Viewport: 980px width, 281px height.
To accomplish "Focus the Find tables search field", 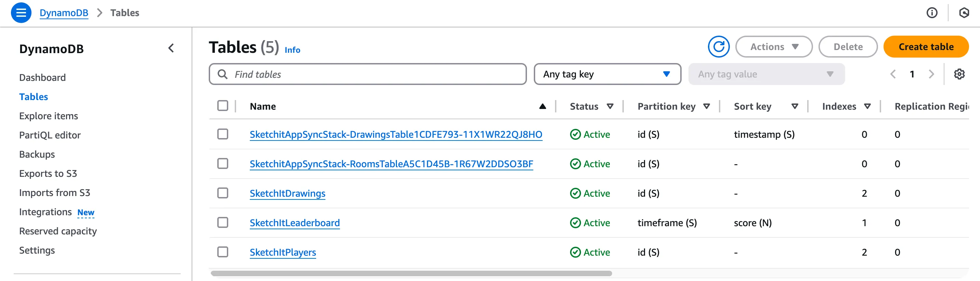I will click(367, 74).
